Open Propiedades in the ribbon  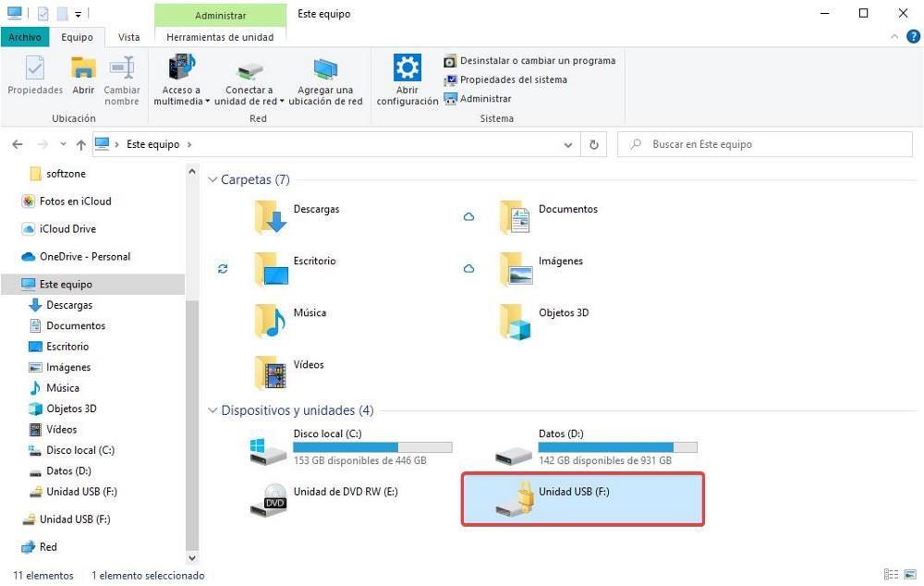35,75
